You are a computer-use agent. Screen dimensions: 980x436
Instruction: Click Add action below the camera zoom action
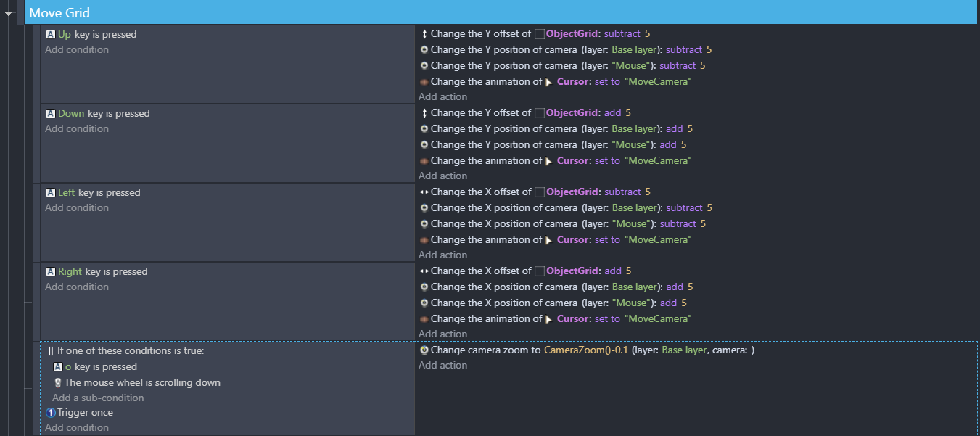point(442,365)
